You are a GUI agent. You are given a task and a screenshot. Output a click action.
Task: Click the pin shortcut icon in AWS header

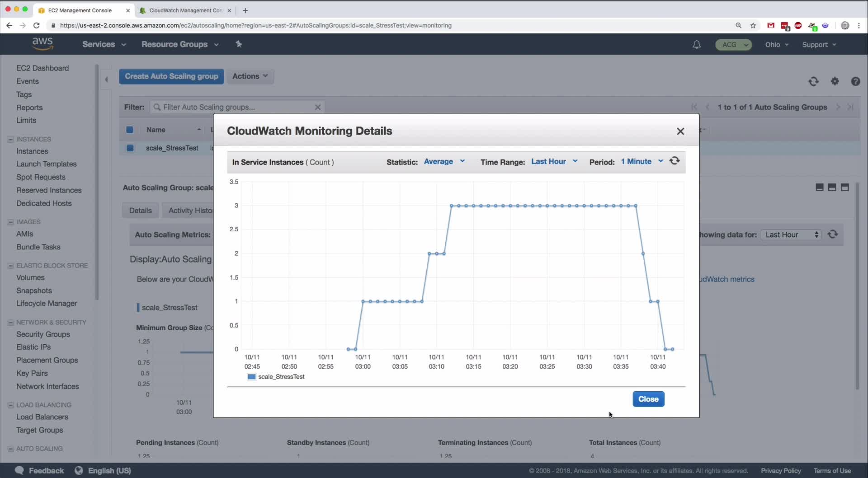[239, 44]
